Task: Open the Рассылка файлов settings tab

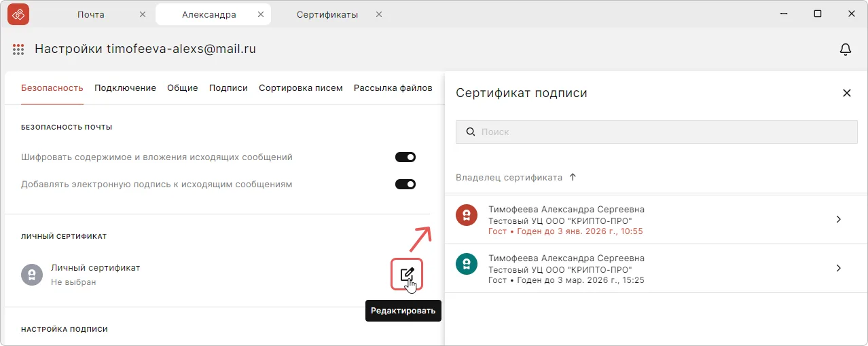Action: 393,88
